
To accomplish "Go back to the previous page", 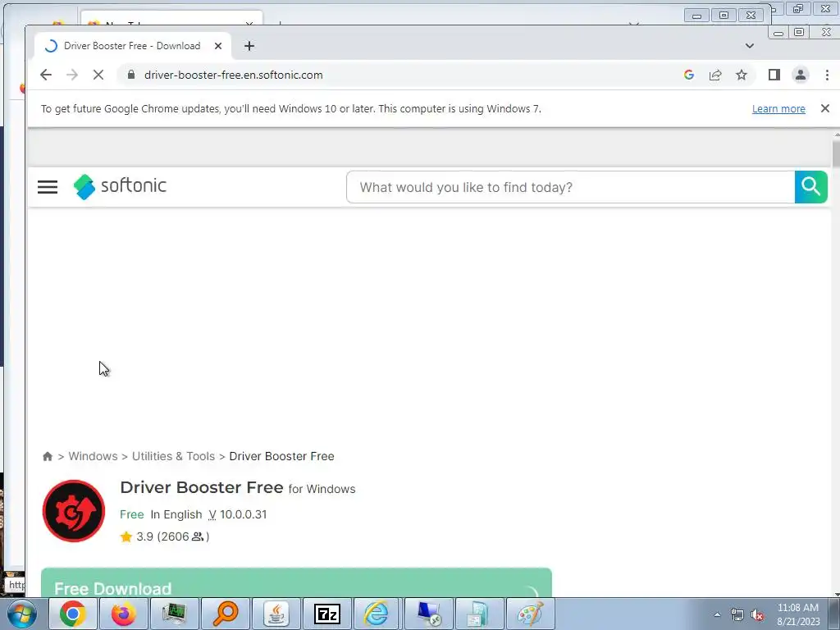I will click(x=46, y=75).
